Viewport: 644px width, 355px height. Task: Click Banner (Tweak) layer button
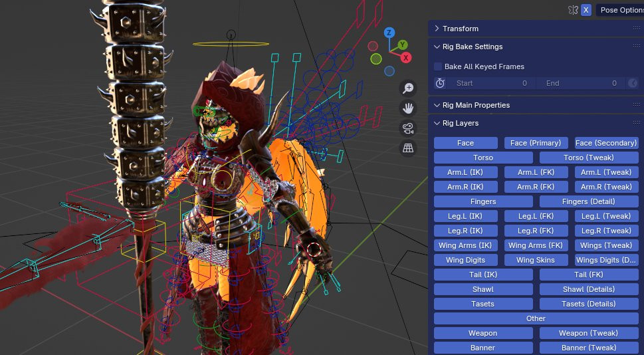[589, 348]
